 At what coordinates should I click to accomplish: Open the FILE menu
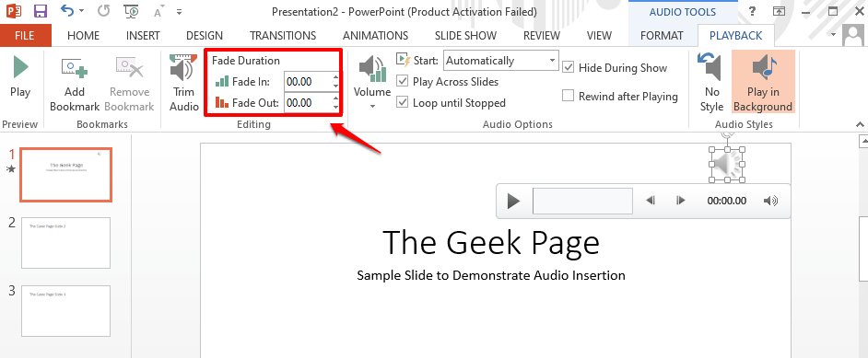(x=24, y=36)
